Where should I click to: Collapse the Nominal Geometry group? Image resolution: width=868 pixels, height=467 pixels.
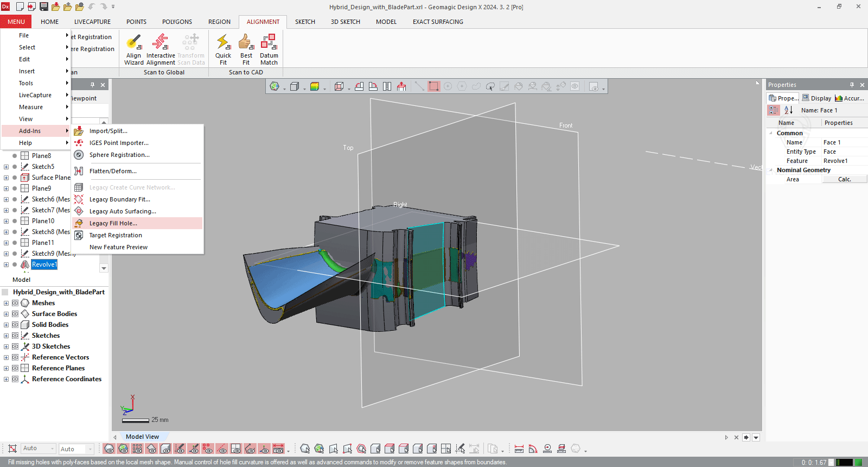click(x=771, y=170)
